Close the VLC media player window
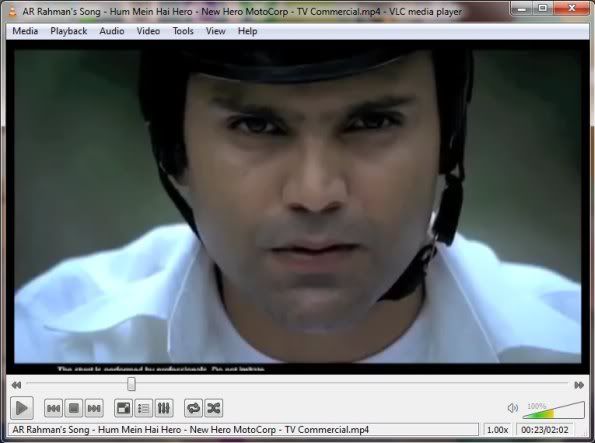Image resolution: width=595 pixels, height=443 pixels. tap(571, 8)
